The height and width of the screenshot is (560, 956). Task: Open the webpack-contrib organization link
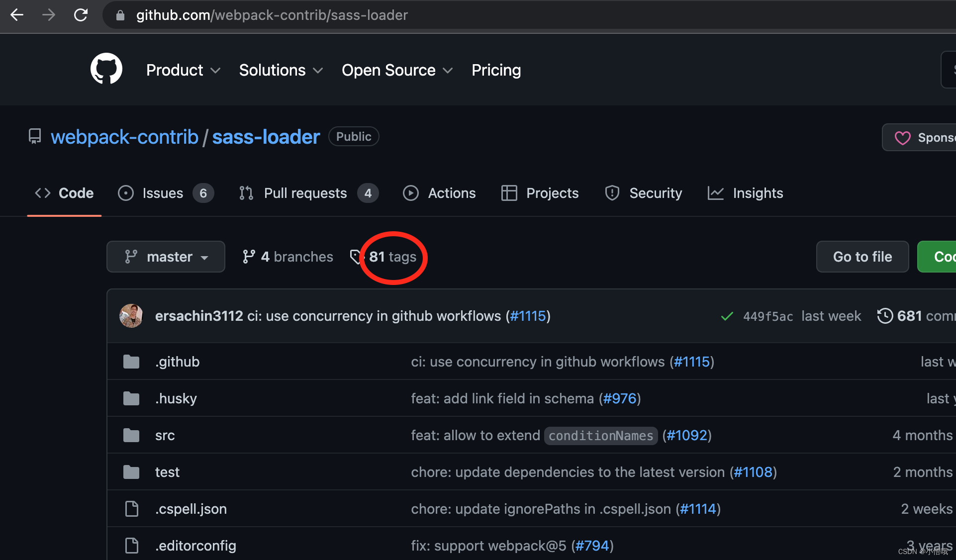124,137
